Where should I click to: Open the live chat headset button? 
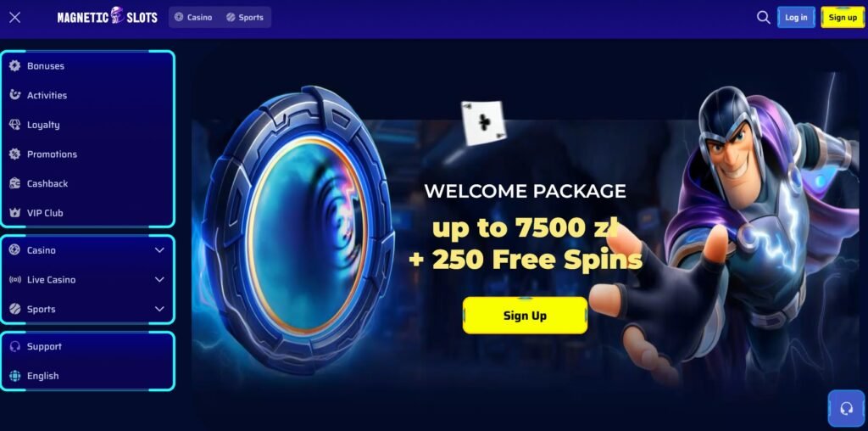[x=846, y=409]
